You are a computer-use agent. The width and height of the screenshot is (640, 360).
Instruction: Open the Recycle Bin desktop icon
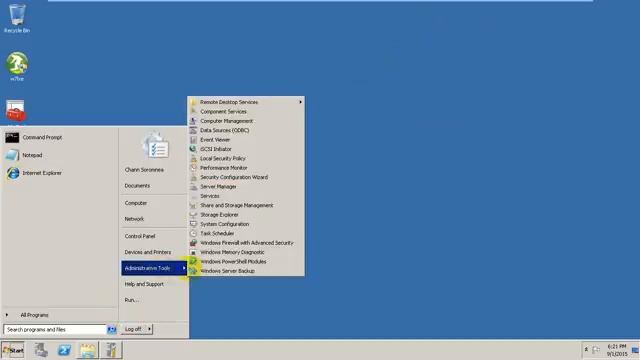[17, 18]
